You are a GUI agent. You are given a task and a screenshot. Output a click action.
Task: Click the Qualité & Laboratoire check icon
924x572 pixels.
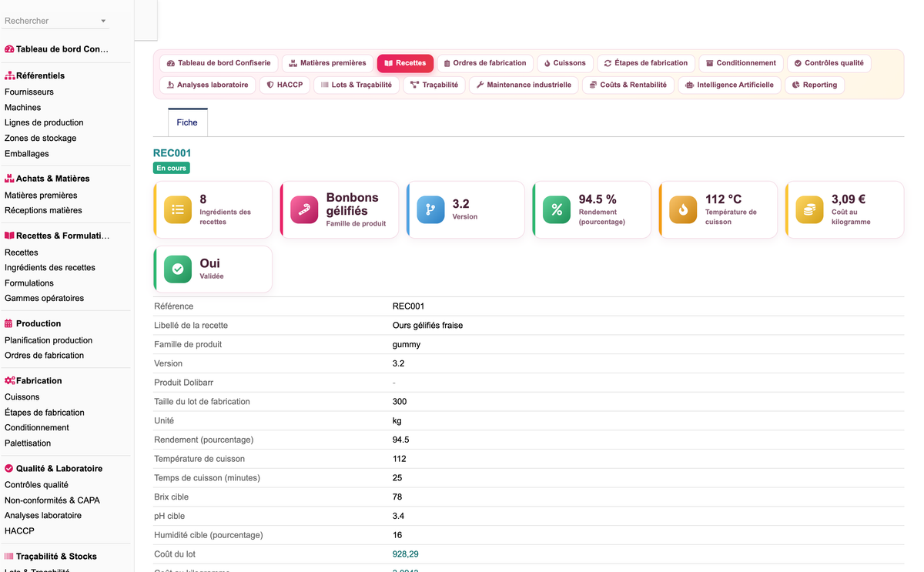pos(9,468)
